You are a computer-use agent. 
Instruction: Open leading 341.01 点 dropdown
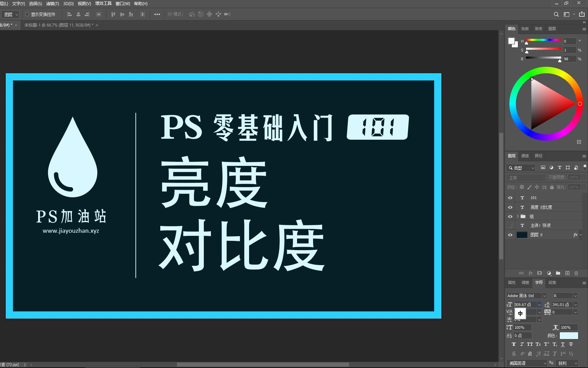coord(575,305)
